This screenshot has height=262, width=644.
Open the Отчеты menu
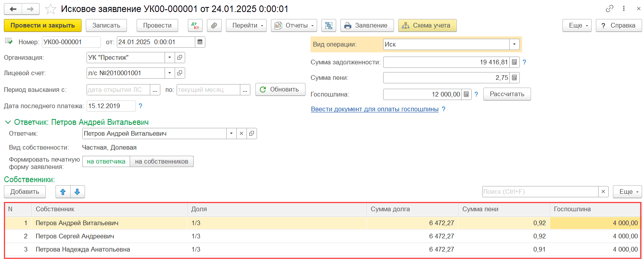(x=294, y=26)
